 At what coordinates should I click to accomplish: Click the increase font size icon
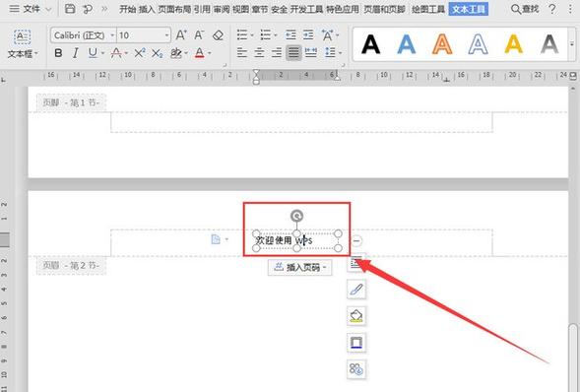[x=181, y=35]
